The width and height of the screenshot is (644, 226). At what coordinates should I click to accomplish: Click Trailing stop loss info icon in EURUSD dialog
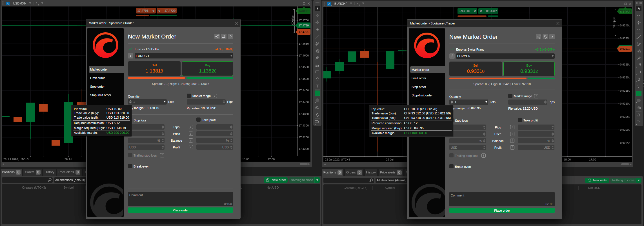coord(162,155)
